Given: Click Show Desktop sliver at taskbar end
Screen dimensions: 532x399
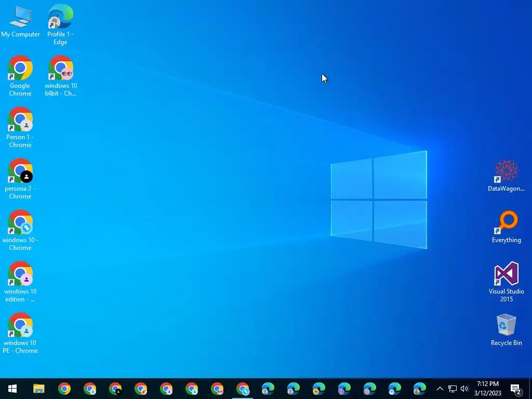Looking at the screenshot, I should [530, 389].
